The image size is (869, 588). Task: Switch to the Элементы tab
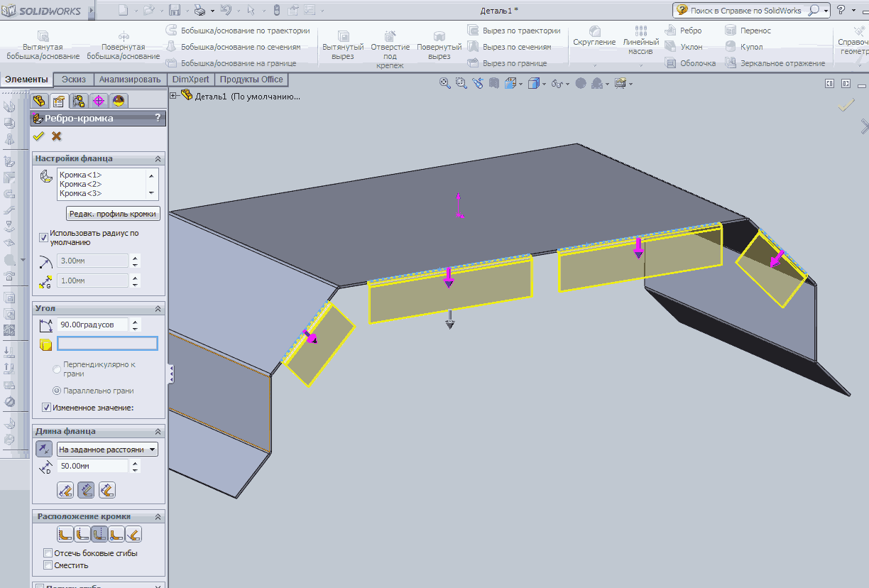pyautogui.click(x=26, y=80)
